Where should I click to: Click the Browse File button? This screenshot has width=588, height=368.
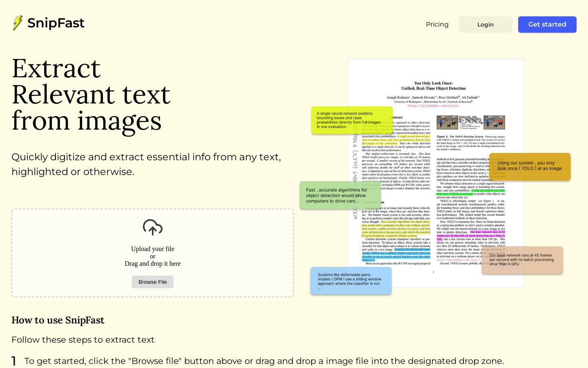coord(153,282)
